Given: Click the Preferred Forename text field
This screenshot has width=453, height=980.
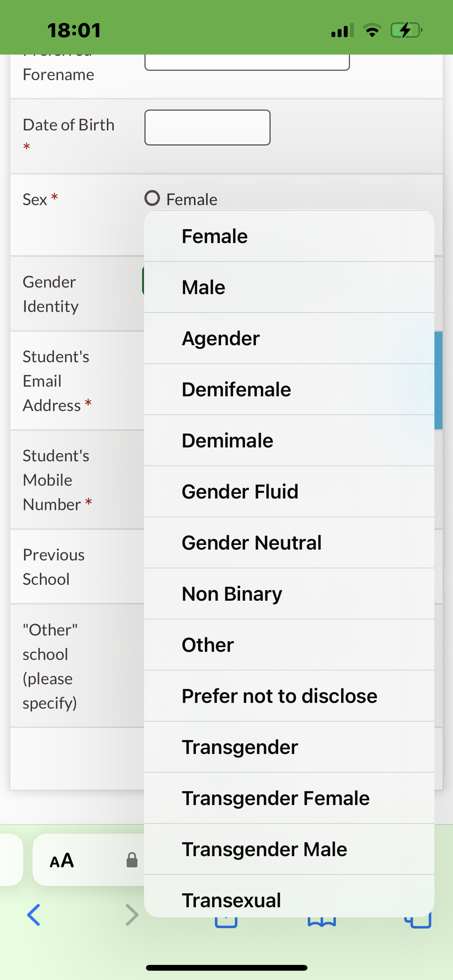Looking at the screenshot, I should [247, 62].
